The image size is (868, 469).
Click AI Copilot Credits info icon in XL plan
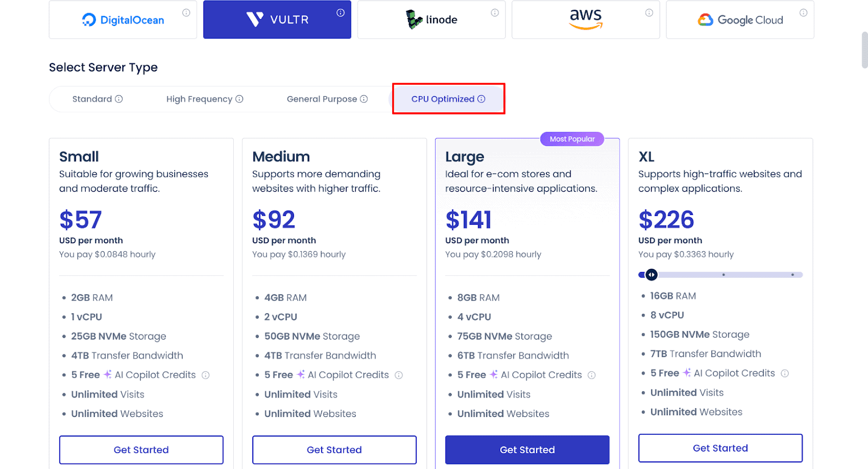(x=784, y=373)
